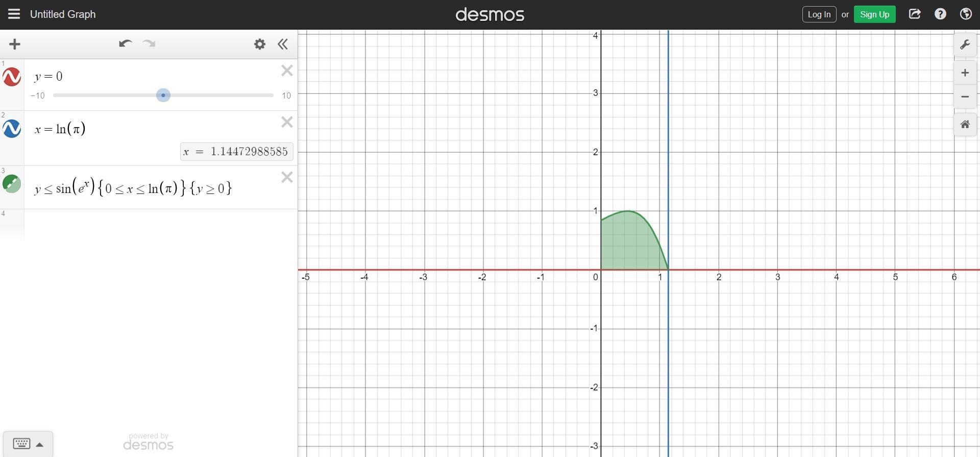Open graph settings wrench
Image resolution: width=980 pixels, height=457 pixels.
click(x=965, y=45)
